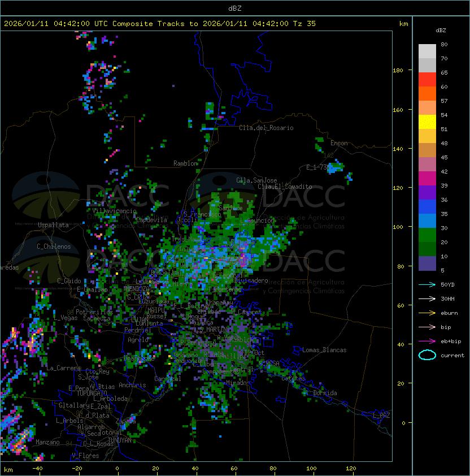Click the pink bip arrow in legend

(427, 327)
